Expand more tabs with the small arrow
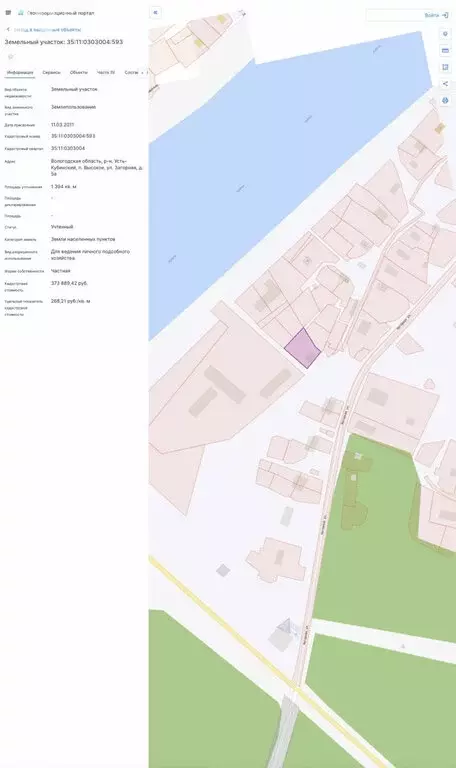Viewport: 456px width, 768px height. [143, 72]
